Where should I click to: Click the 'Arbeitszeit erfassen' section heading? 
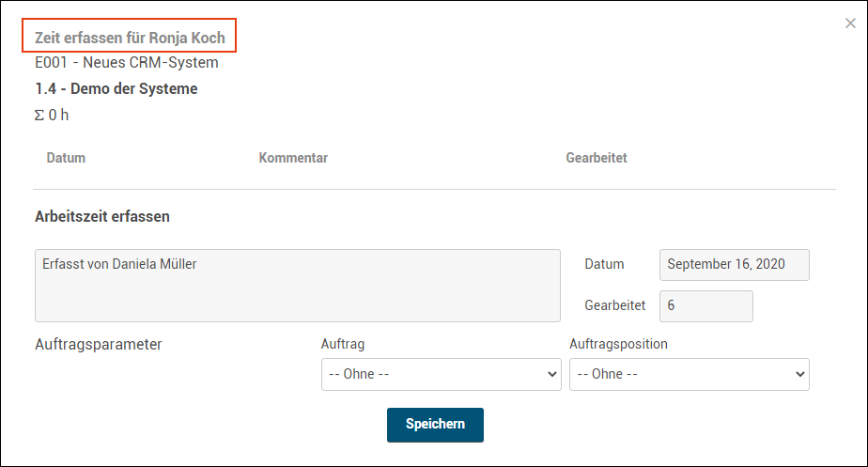click(102, 216)
